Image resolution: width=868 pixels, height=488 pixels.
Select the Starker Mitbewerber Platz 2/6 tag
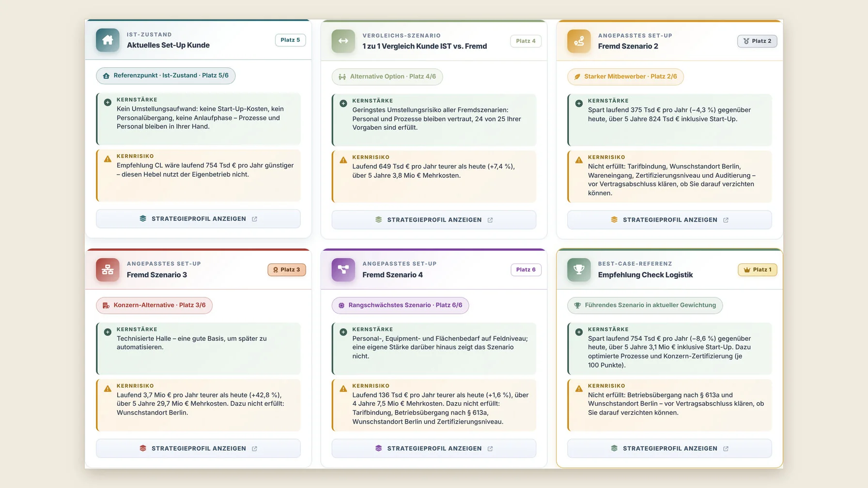coord(625,76)
